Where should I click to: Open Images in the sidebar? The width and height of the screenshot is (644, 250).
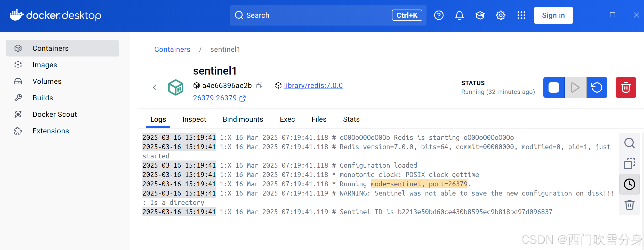(62, 65)
